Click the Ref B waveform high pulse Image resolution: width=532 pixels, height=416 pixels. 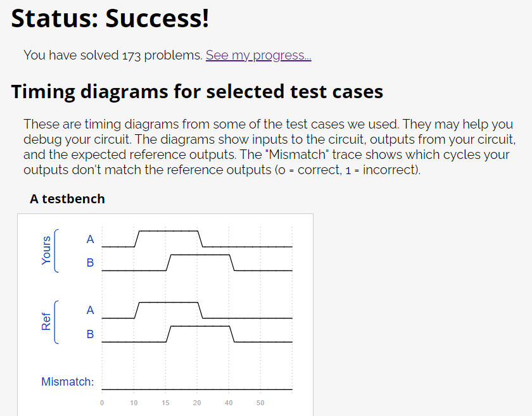pos(200,325)
